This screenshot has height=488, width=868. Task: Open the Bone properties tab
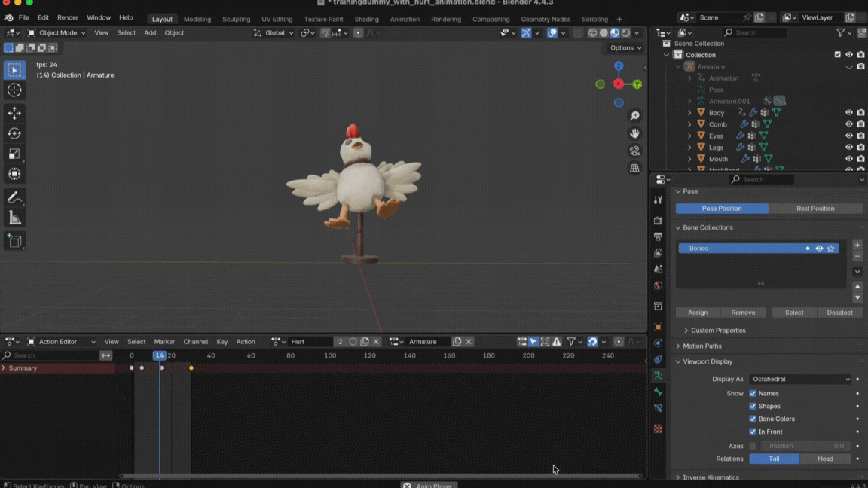(x=659, y=392)
